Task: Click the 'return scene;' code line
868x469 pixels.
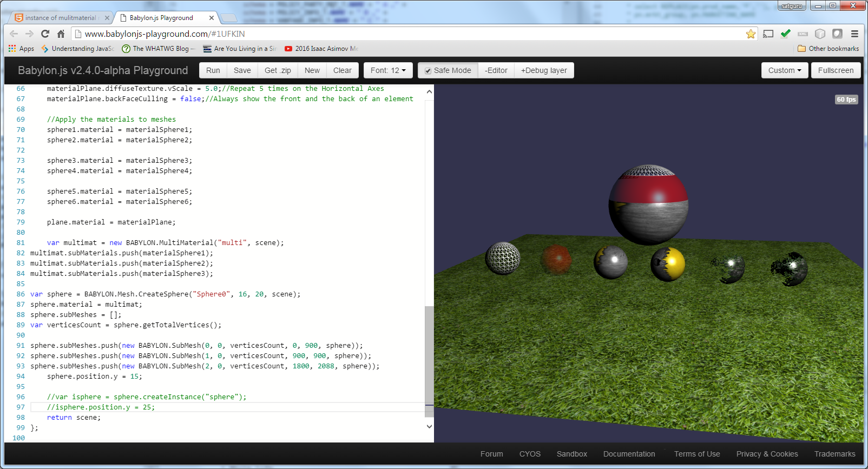Action: pyautogui.click(x=74, y=418)
